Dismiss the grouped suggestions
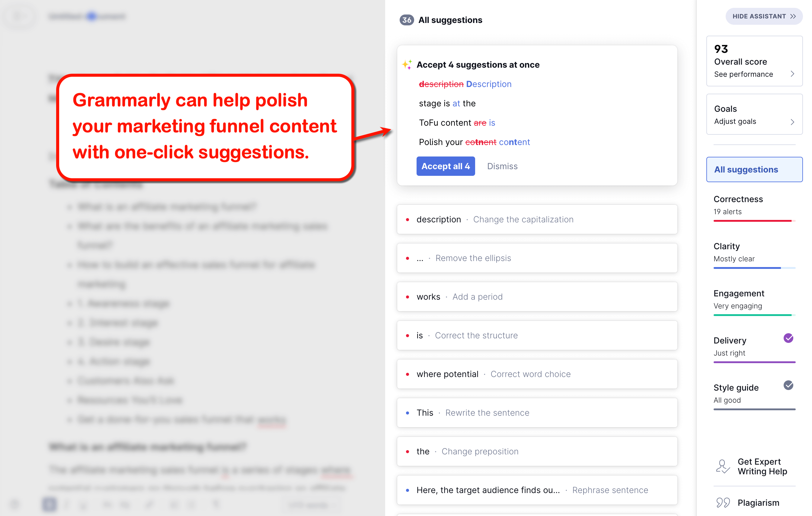The width and height of the screenshot is (812, 516). tap(502, 166)
